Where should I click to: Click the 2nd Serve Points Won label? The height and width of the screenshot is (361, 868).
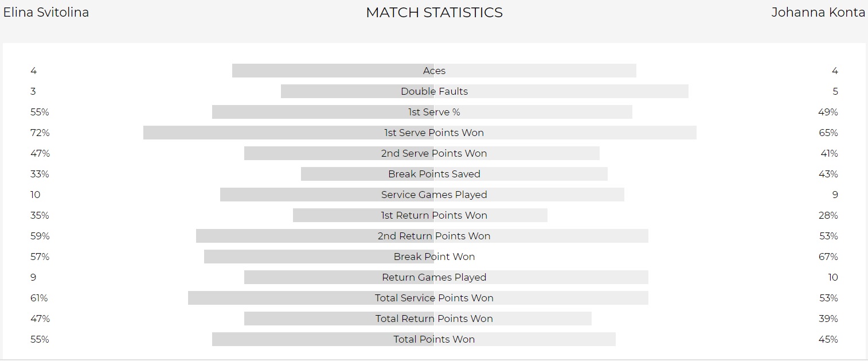434,153
